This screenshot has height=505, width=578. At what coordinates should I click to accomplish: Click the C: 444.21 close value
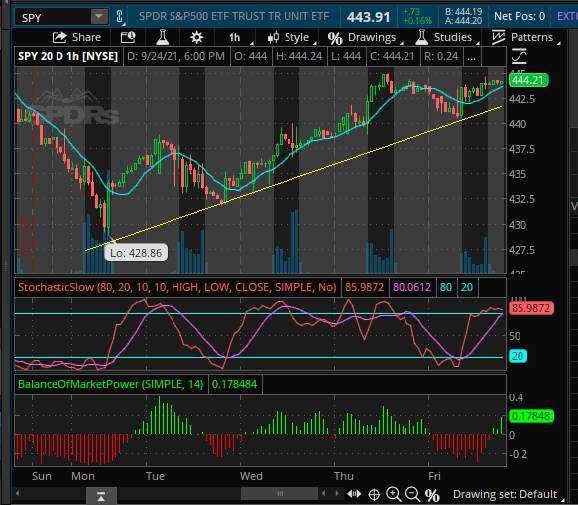[392, 56]
